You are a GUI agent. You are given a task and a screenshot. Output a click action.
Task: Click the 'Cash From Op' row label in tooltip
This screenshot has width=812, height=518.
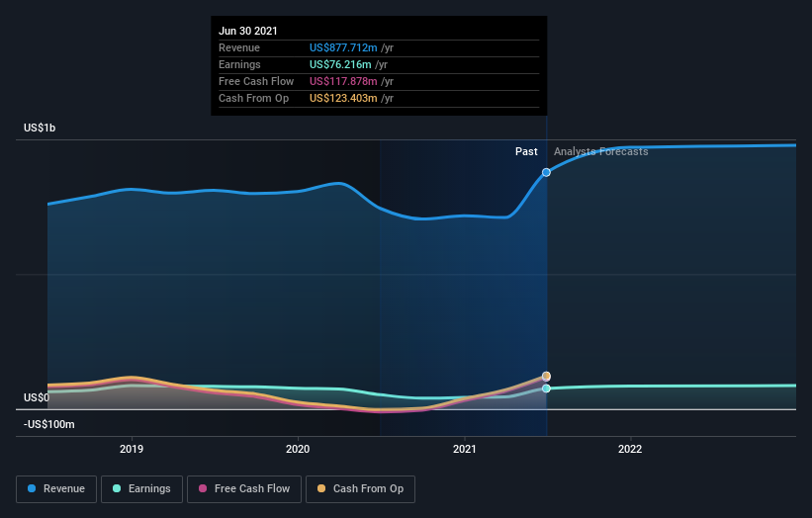254,98
